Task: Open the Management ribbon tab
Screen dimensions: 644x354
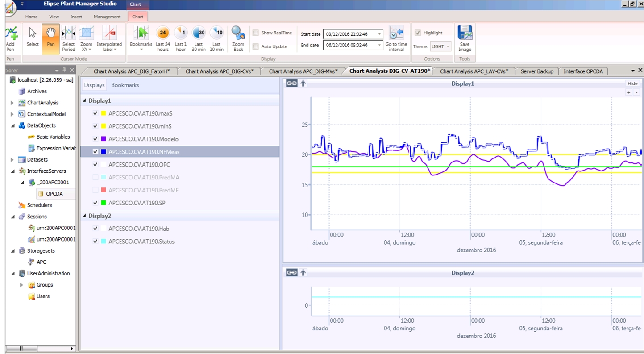Action: tap(107, 17)
